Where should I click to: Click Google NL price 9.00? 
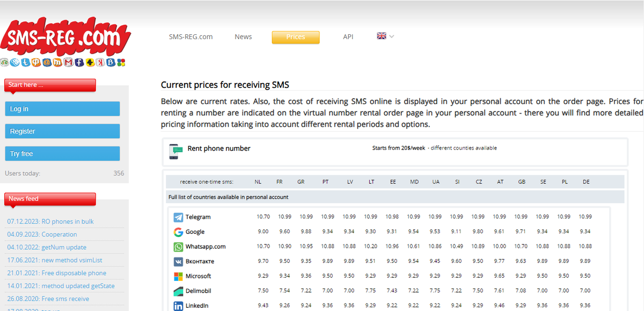coord(263,232)
